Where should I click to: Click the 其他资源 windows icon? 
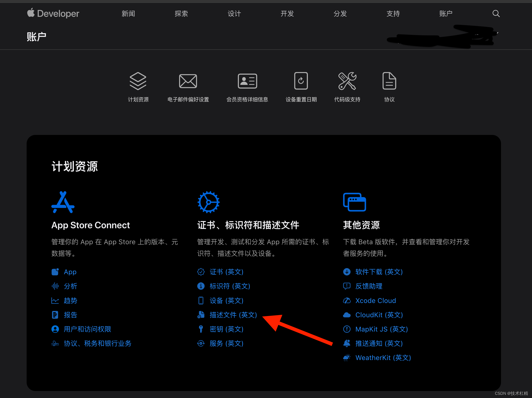pyautogui.click(x=355, y=202)
